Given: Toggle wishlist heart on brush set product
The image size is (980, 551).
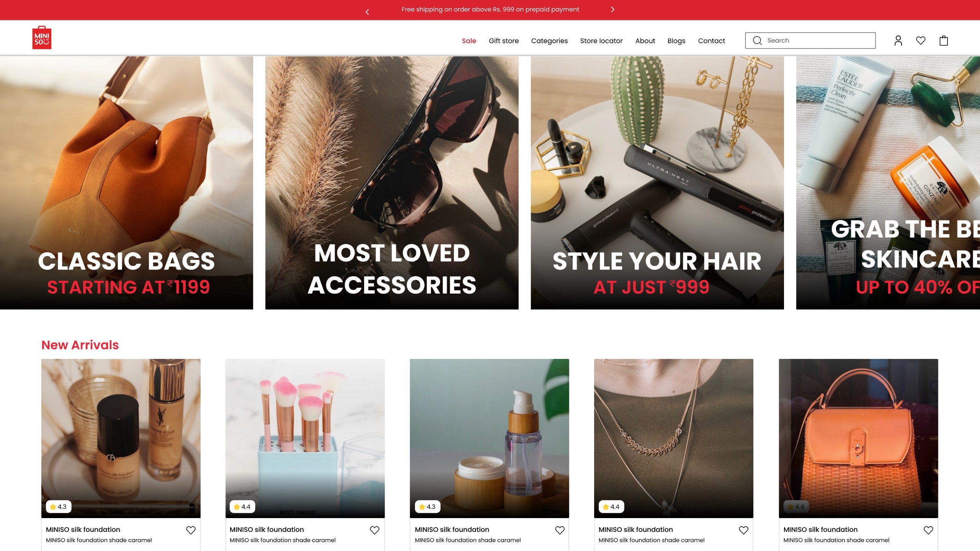Looking at the screenshot, I should pyautogui.click(x=374, y=530).
